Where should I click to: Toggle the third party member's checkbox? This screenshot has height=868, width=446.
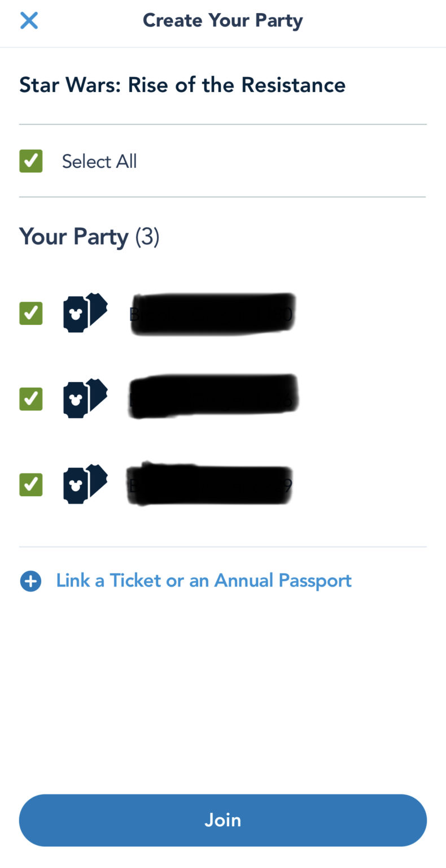point(31,485)
